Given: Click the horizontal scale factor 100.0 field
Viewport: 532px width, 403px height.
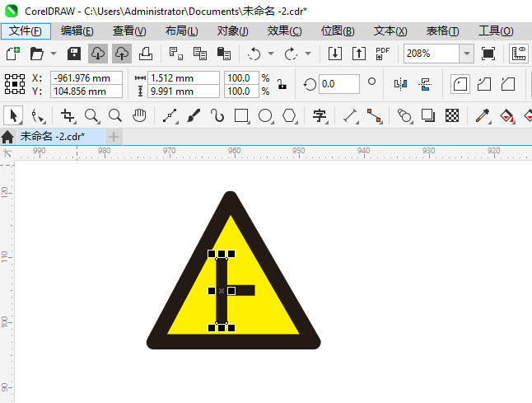Looking at the screenshot, I should point(241,78).
